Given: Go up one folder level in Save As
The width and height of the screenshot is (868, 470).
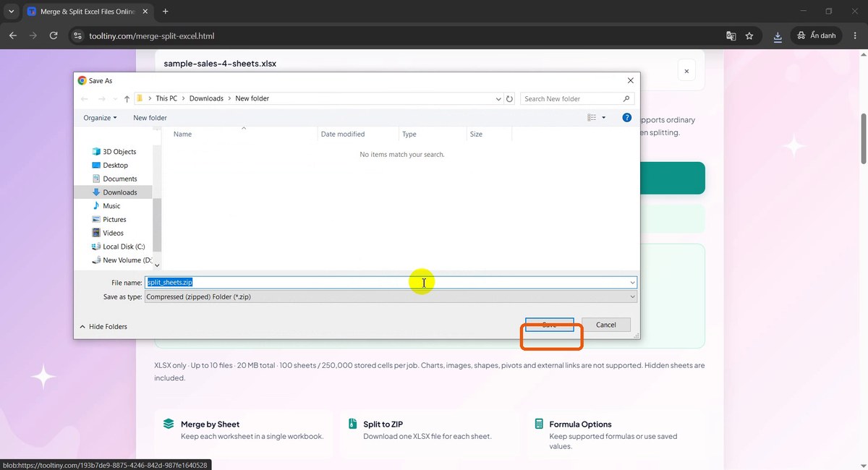Looking at the screenshot, I should pos(127,98).
